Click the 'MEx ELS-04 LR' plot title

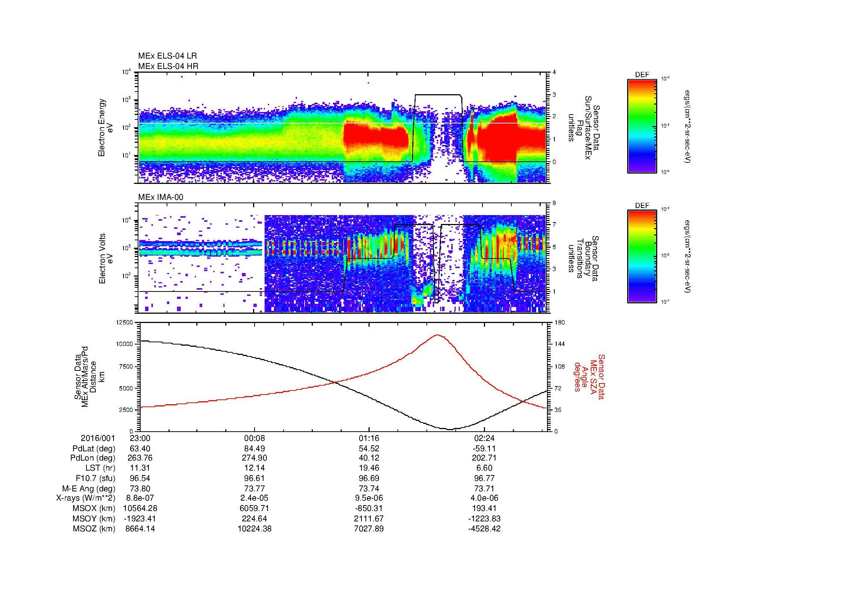pyautogui.click(x=167, y=56)
